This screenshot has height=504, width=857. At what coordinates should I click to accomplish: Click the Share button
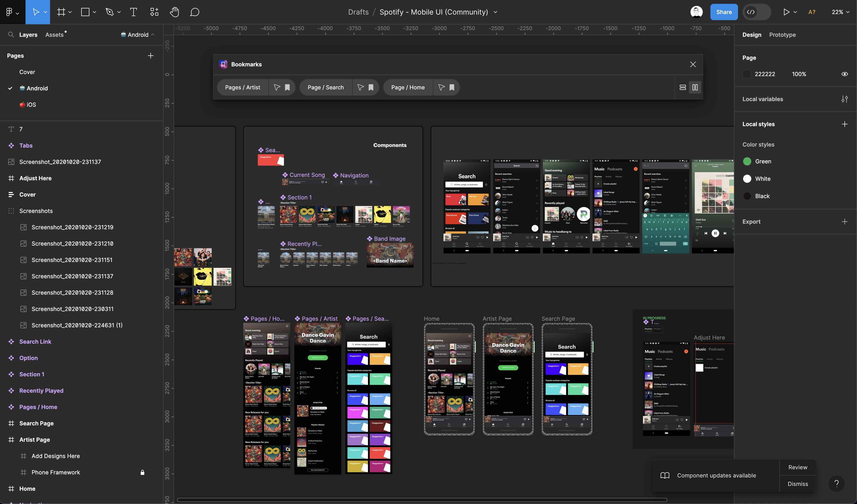[724, 12]
